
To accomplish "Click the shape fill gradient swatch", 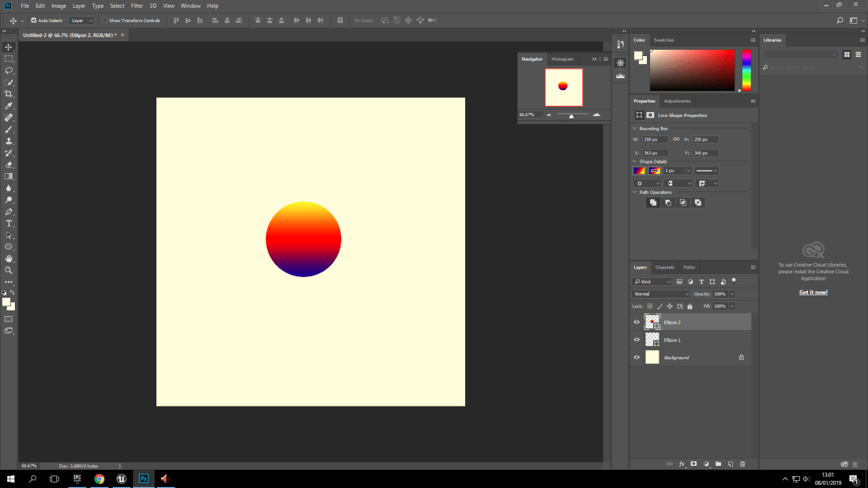I will pos(639,171).
